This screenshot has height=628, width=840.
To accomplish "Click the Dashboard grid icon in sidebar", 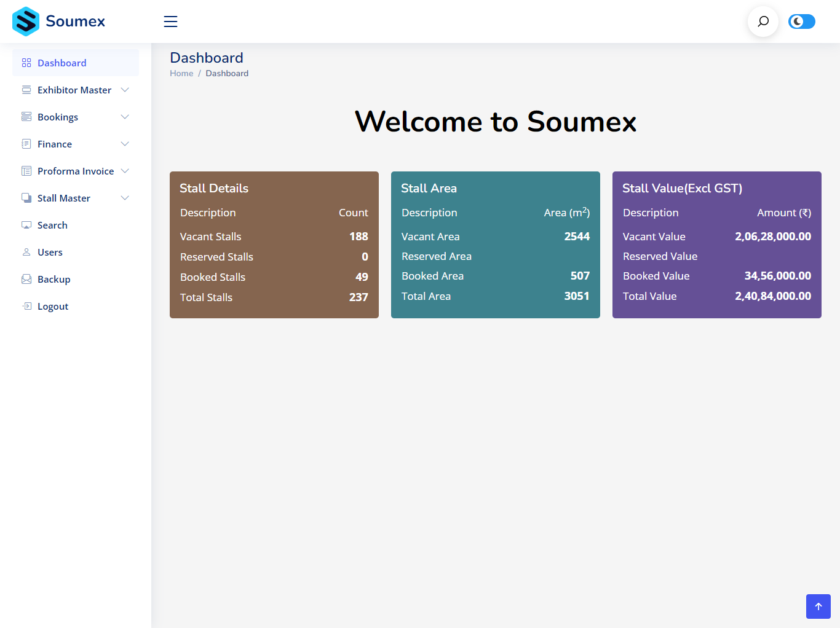I will [26, 63].
